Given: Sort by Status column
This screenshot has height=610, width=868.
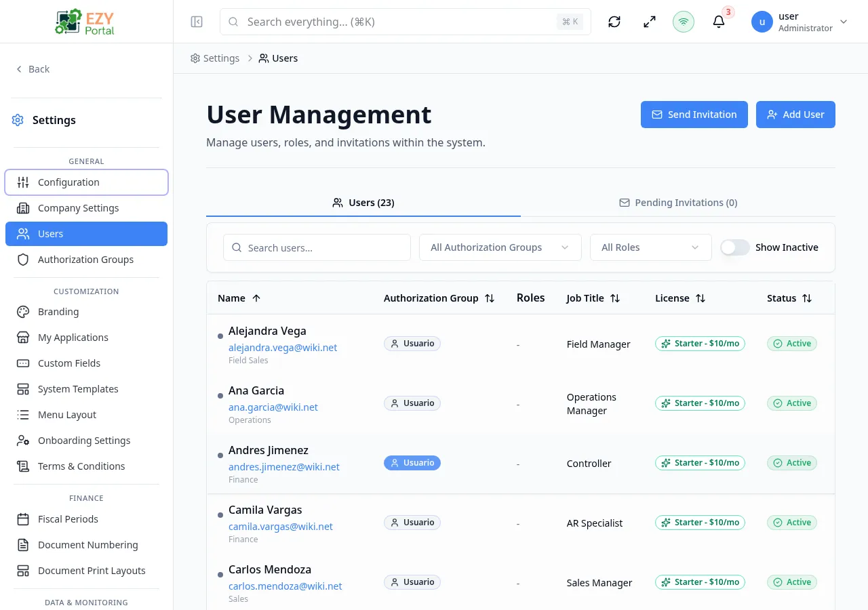Looking at the screenshot, I should pos(789,298).
